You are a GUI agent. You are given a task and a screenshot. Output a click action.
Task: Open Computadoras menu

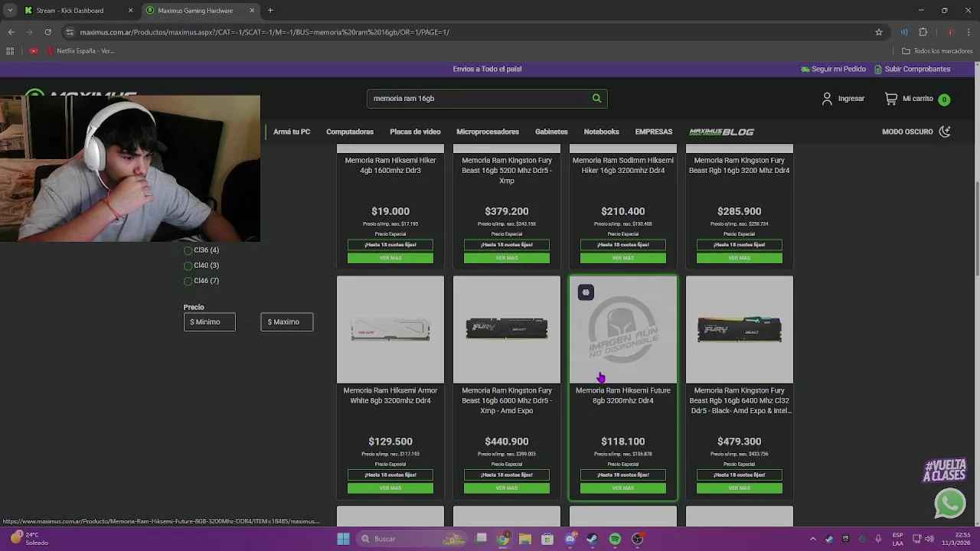tap(350, 132)
